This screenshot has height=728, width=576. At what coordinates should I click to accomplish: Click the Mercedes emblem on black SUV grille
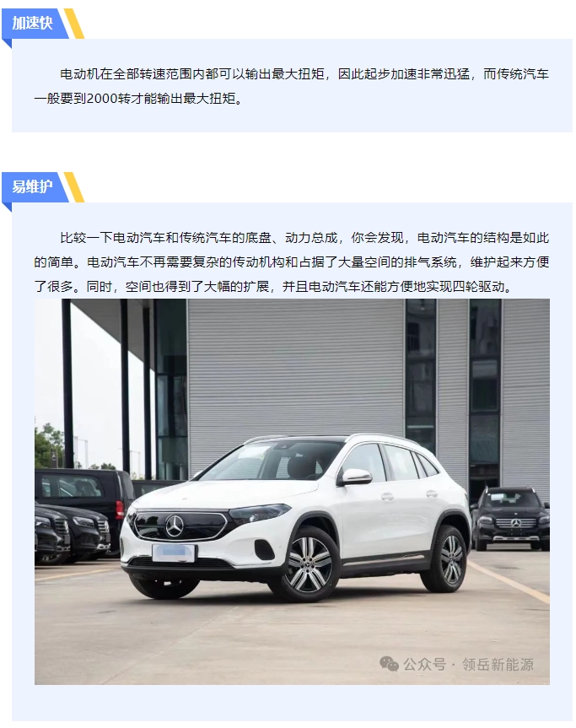tap(515, 523)
